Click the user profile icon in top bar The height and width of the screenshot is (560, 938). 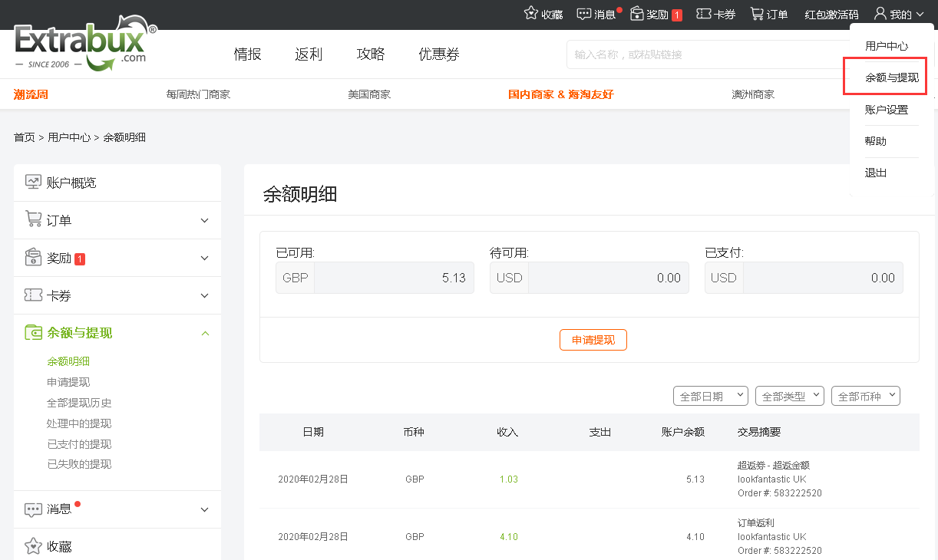880,14
